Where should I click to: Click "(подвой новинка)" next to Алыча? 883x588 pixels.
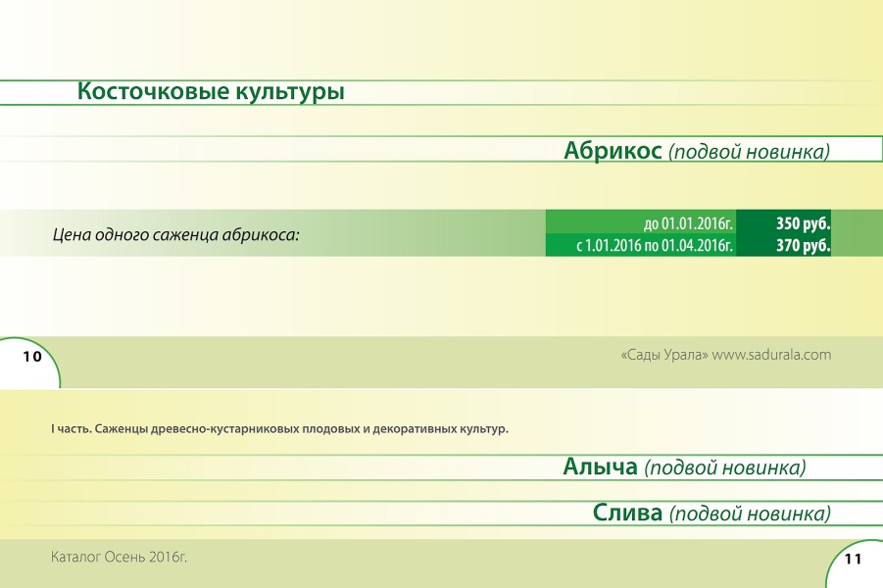point(725,468)
